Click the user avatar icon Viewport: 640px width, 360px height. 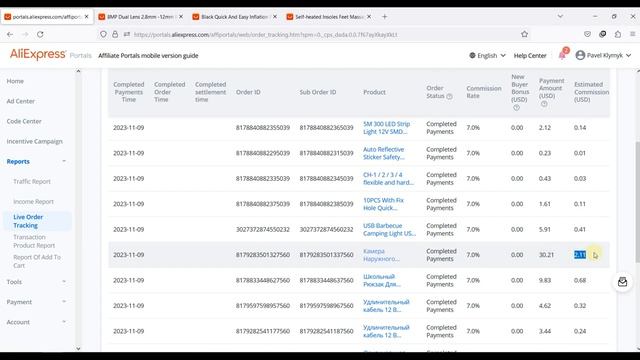[x=580, y=55]
